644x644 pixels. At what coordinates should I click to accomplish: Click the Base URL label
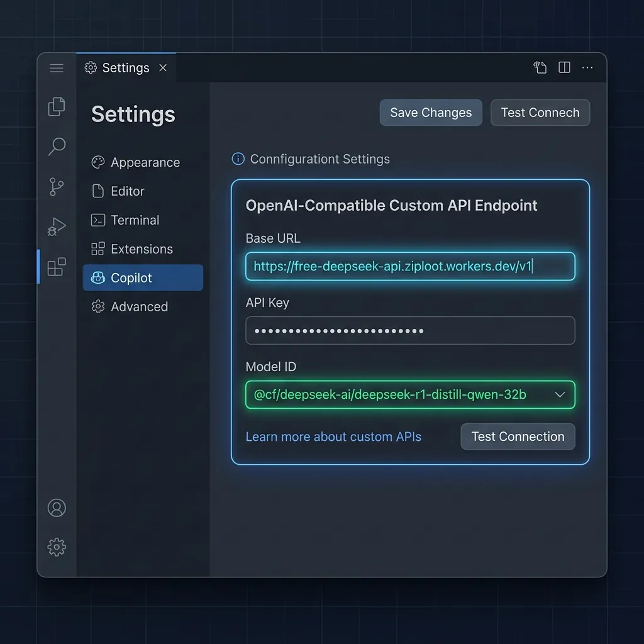(x=273, y=238)
